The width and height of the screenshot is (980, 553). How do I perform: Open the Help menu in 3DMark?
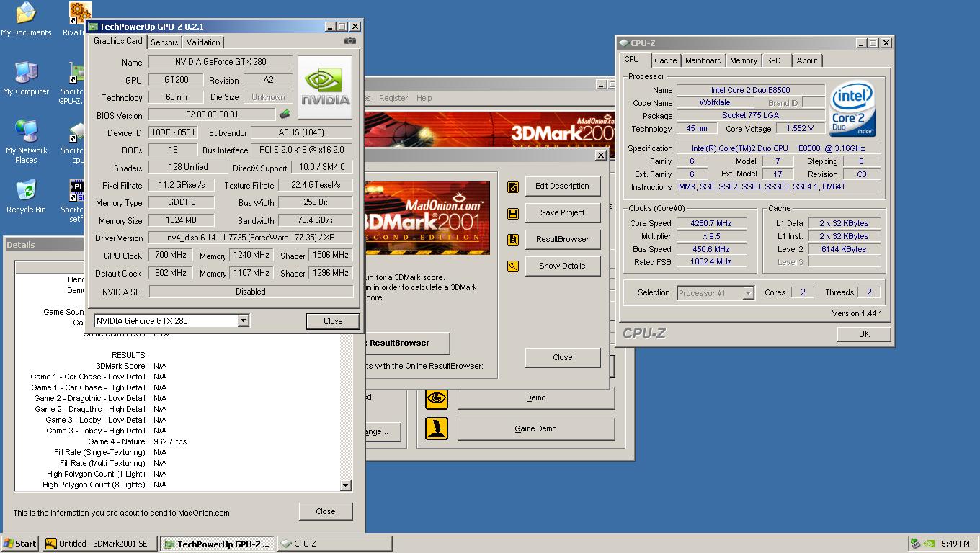[x=424, y=98]
